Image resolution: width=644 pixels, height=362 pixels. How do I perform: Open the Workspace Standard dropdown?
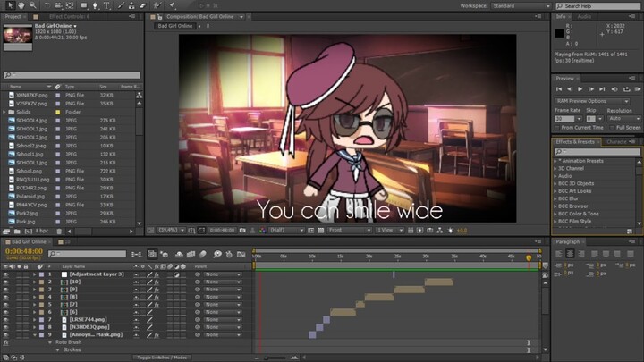[x=521, y=5]
